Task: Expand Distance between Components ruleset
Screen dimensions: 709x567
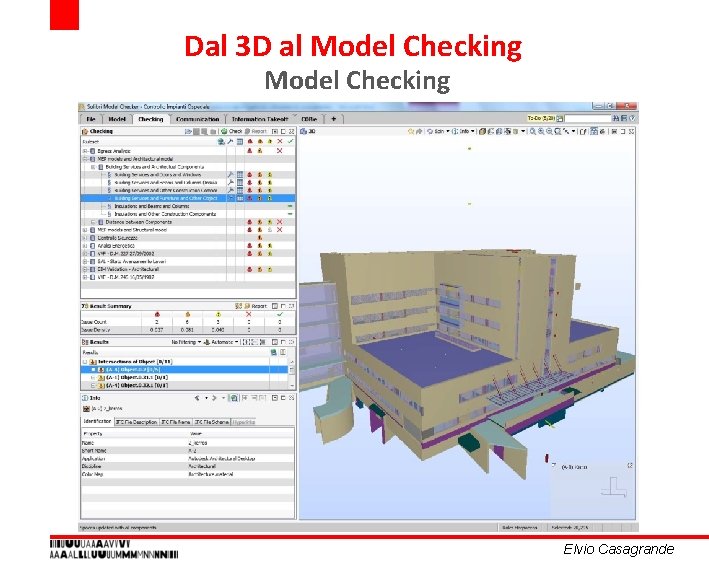Action: point(93,222)
